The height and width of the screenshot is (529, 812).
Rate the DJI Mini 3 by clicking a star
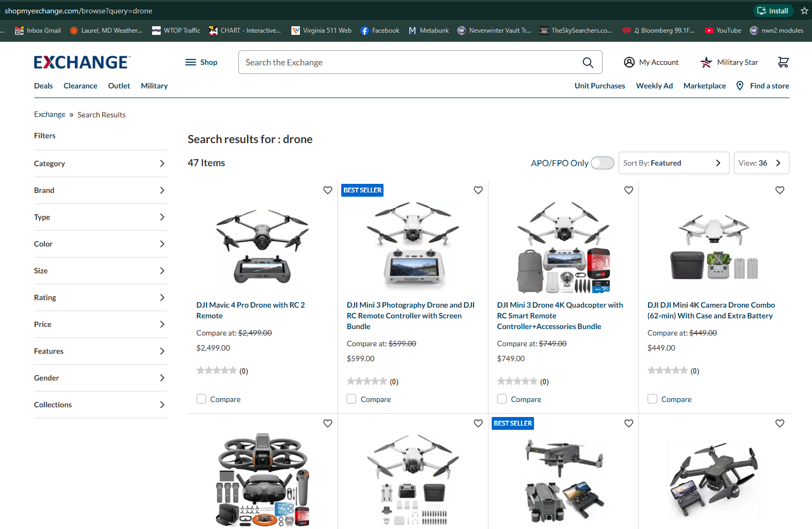click(x=367, y=381)
